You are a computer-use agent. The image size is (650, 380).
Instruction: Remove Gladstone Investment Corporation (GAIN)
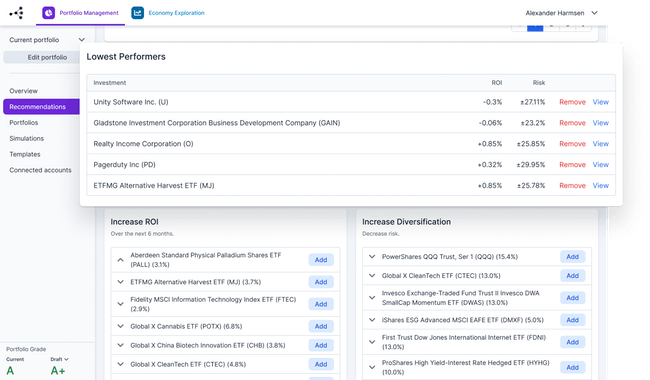[x=572, y=123]
